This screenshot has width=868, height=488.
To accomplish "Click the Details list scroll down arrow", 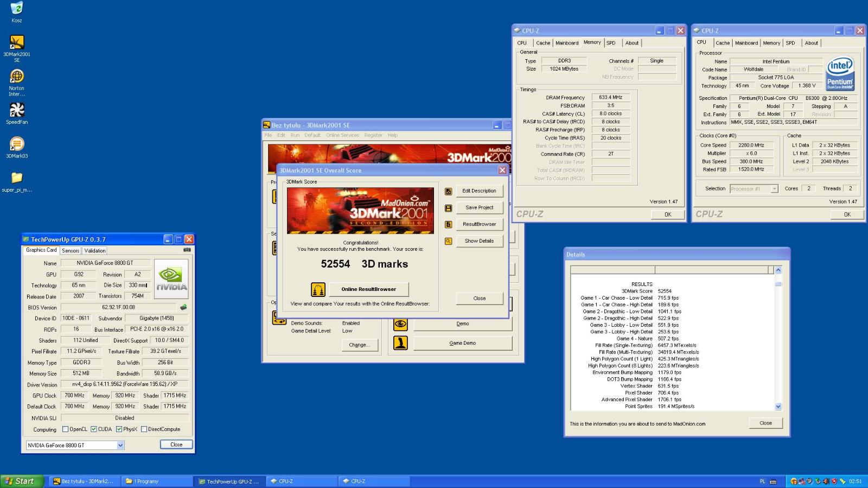I will [x=778, y=407].
